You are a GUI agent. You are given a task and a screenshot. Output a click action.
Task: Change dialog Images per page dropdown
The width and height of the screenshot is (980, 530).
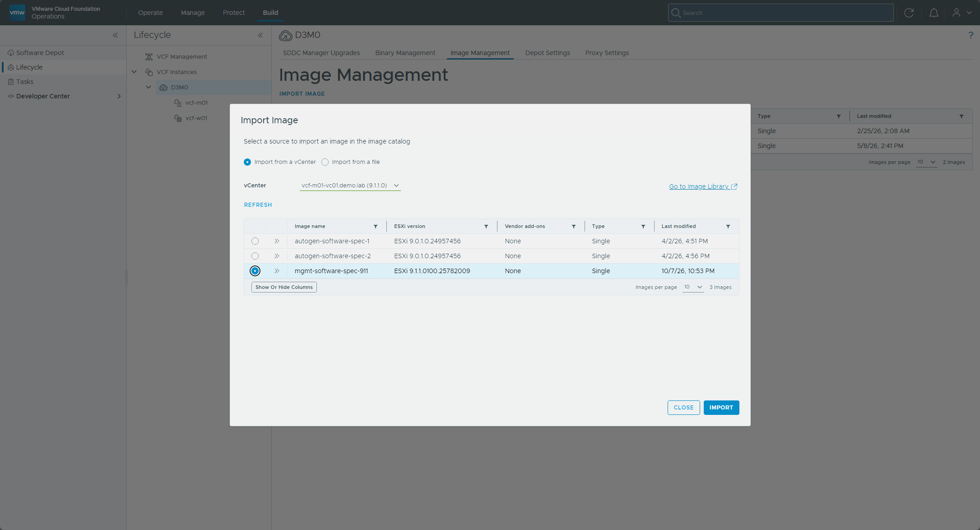(x=693, y=287)
